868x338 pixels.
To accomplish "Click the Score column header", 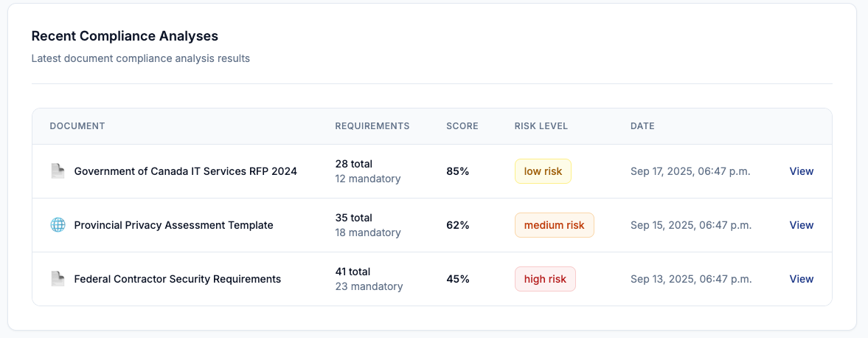I will tap(462, 126).
